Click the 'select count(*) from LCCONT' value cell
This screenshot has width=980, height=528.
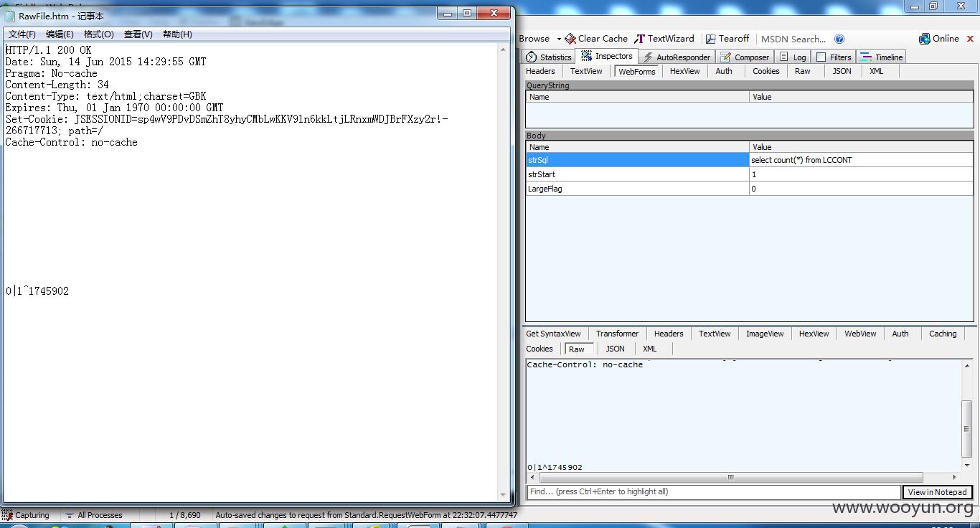point(861,160)
